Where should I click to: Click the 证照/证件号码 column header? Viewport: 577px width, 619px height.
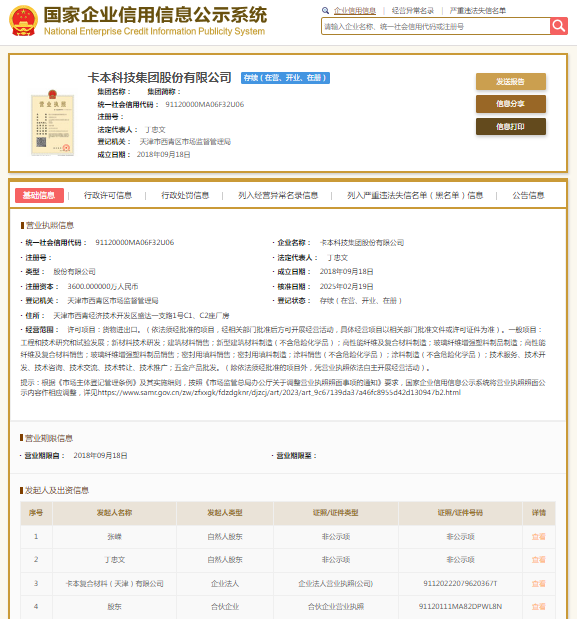[x=460, y=513]
